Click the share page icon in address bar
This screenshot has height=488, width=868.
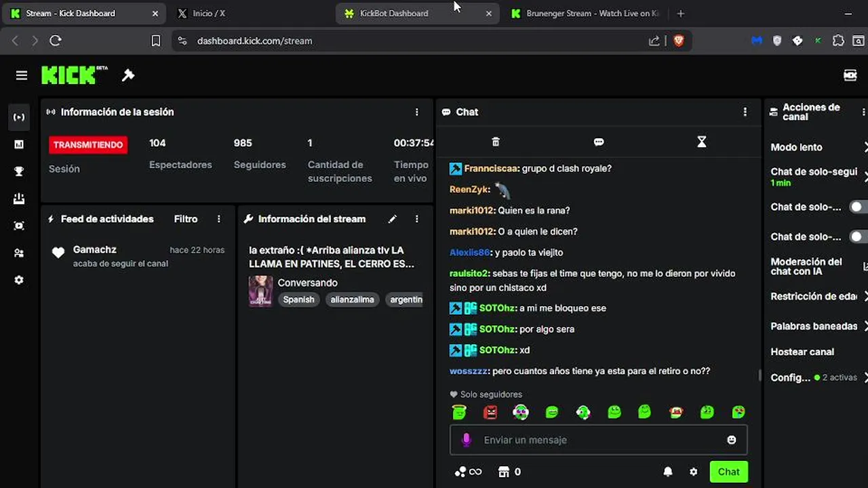pos(654,41)
